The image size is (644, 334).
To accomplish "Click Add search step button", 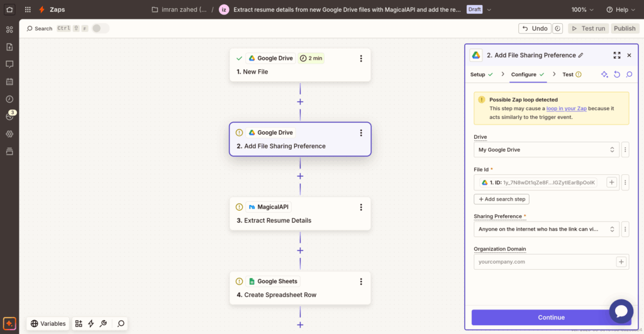I will tap(501, 199).
